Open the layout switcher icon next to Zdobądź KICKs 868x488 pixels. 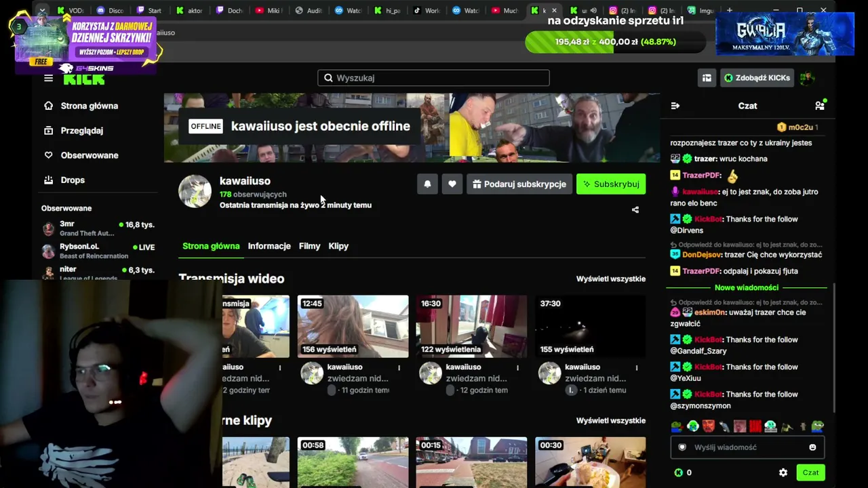707,78
